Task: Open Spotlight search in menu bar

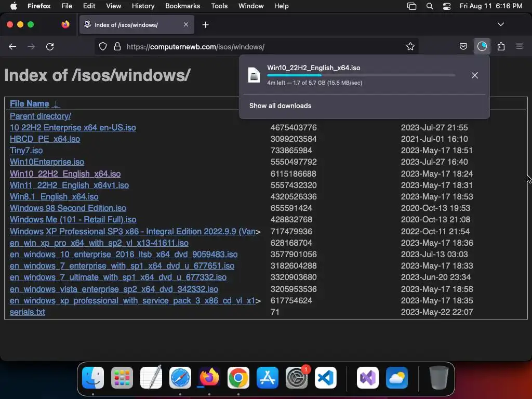Action: [430, 6]
